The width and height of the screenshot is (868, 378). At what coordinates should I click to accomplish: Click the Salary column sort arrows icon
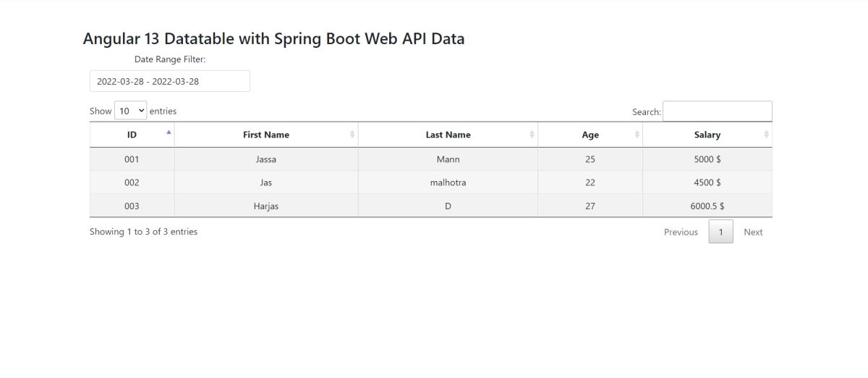coord(766,135)
